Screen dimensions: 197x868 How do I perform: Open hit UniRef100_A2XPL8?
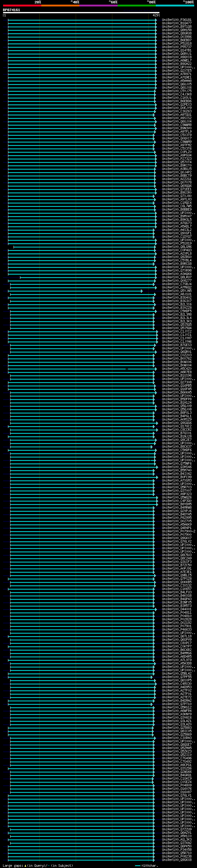point(176,253)
